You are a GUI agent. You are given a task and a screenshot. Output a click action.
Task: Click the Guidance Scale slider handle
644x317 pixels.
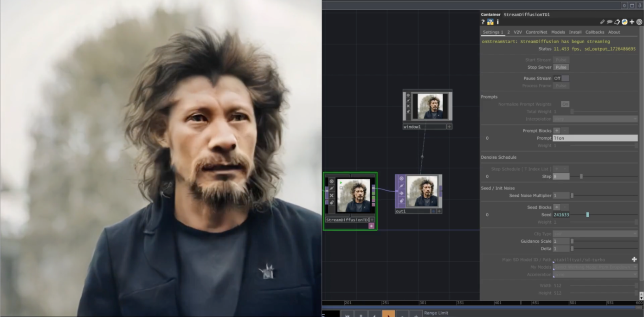tap(572, 241)
